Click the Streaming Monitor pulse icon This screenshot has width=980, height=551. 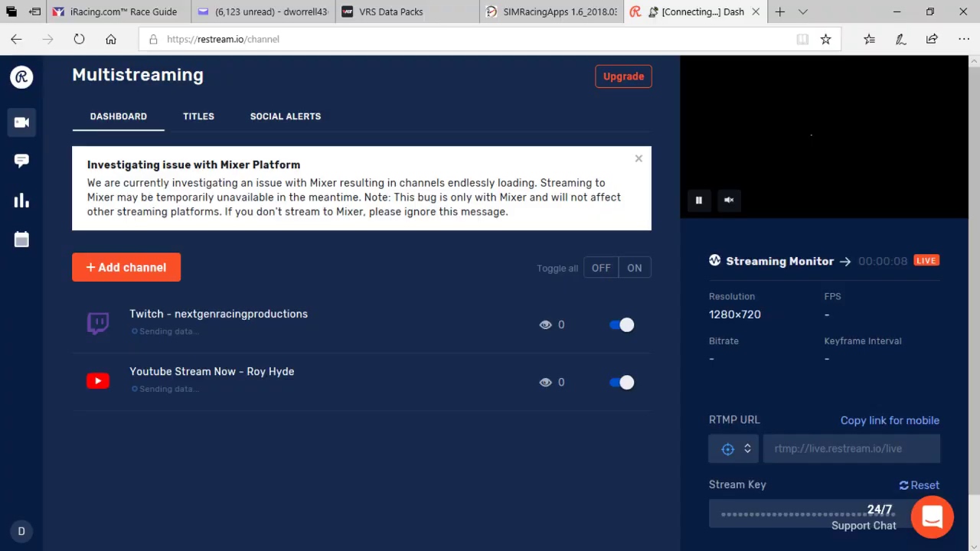(715, 260)
